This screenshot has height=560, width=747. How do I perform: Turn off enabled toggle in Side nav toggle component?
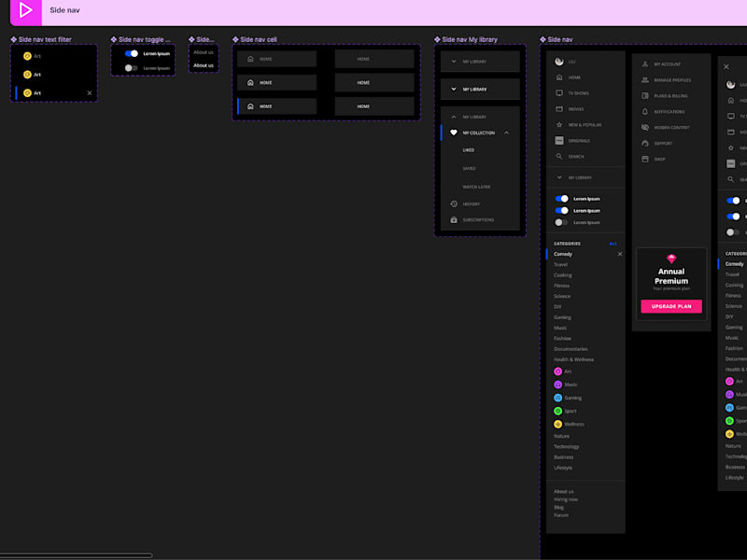(x=131, y=53)
